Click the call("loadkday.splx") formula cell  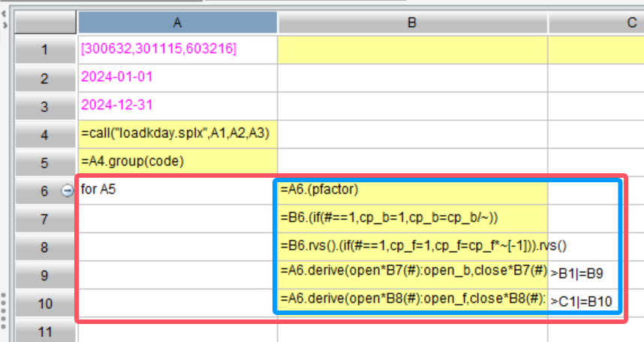[x=176, y=134]
